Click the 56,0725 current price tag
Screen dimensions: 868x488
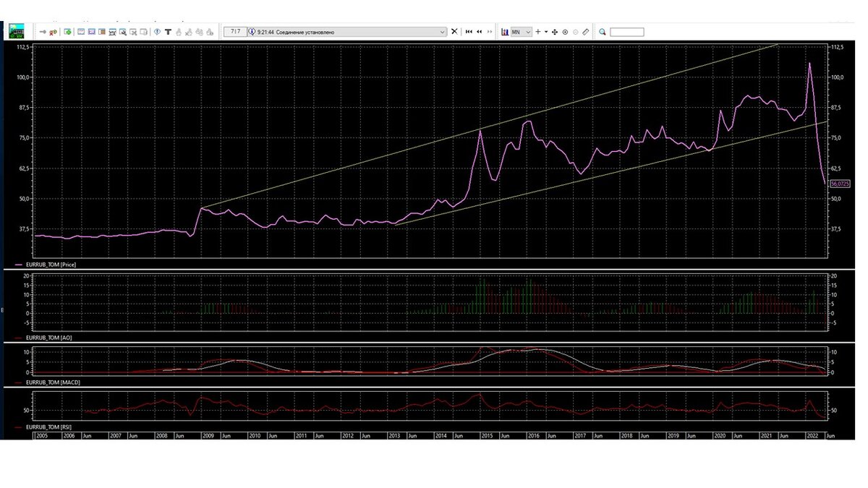841,184
